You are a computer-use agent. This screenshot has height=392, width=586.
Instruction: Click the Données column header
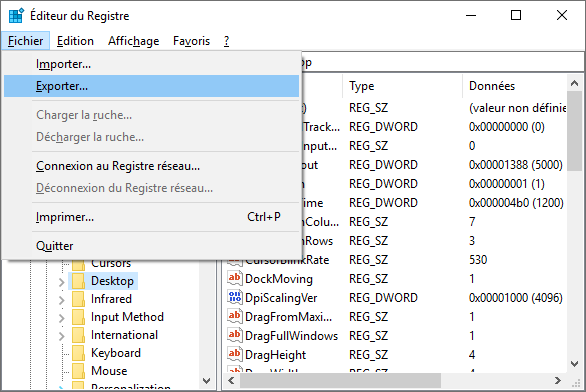[515, 86]
